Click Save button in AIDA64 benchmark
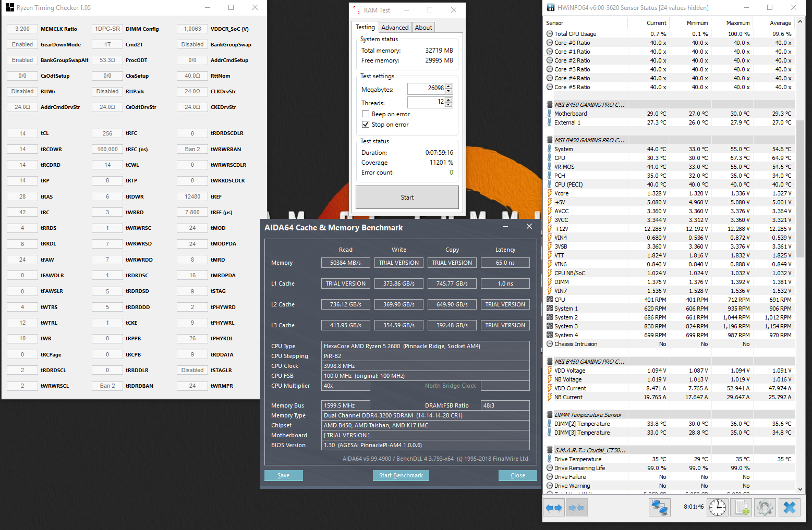 [283, 475]
